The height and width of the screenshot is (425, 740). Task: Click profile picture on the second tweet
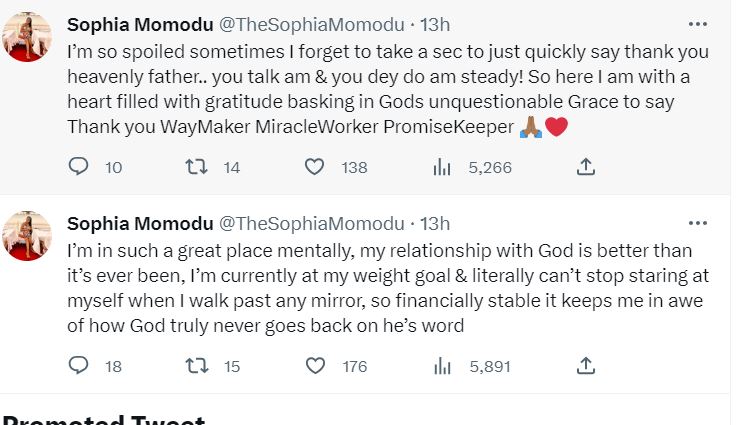click(27, 236)
